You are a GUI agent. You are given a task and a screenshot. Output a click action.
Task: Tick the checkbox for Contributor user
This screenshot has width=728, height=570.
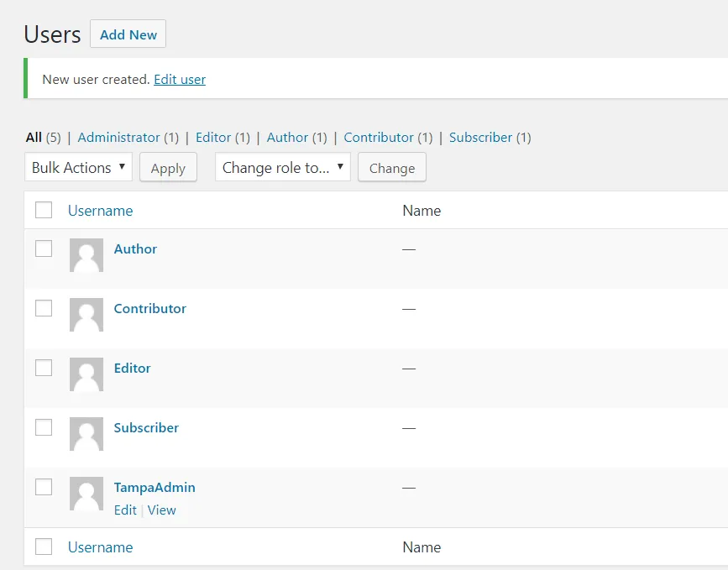point(44,308)
